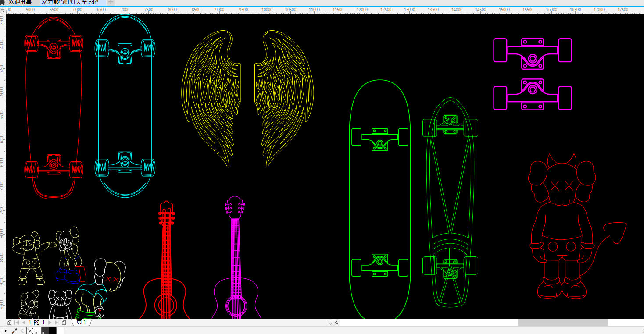This screenshot has width=644, height=334.
Task: Select the 页 1 page tab
Action: (81, 322)
